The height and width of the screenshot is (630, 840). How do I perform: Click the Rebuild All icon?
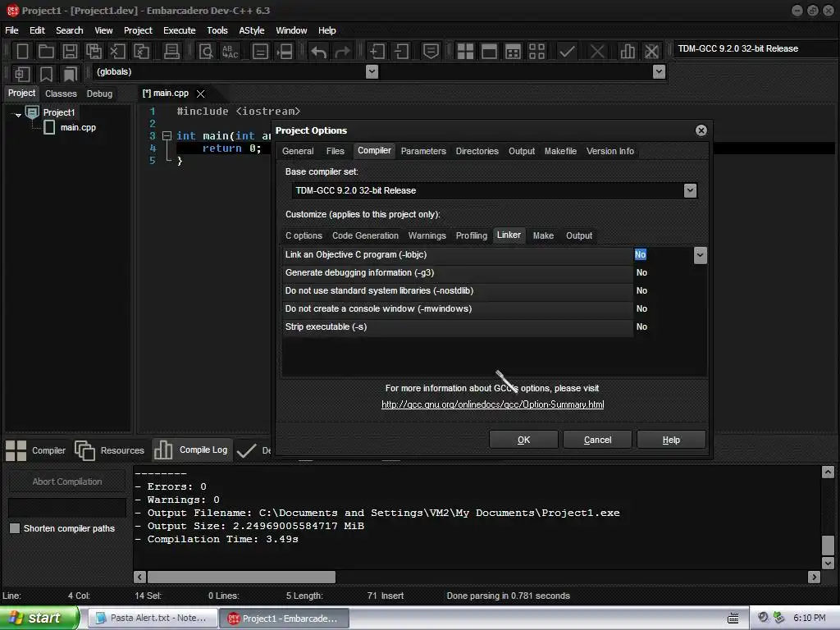536,52
